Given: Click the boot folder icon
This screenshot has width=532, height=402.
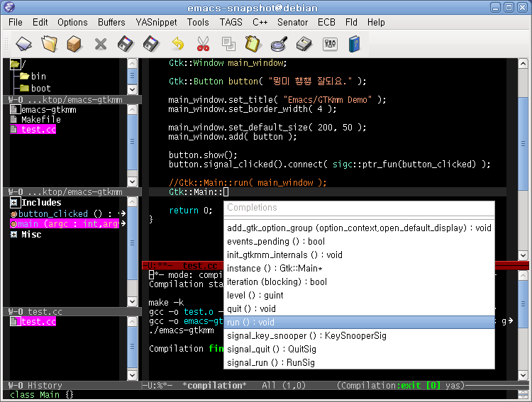Looking at the screenshot, I should click(x=24, y=88).
